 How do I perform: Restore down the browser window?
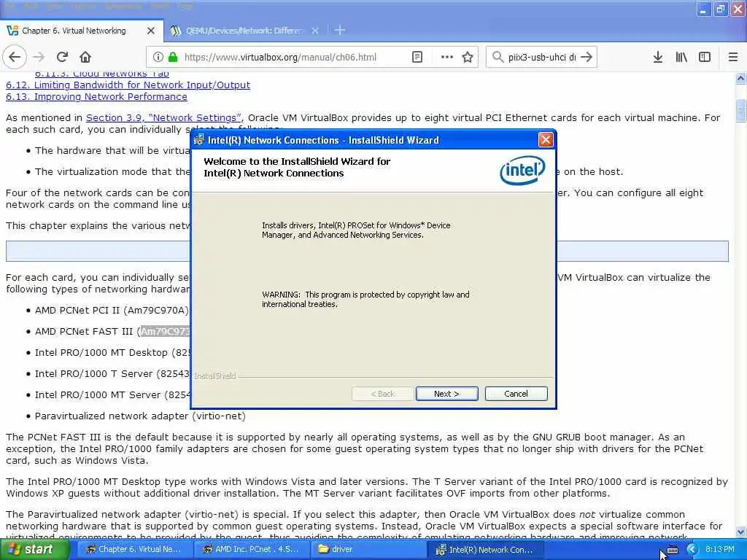pos(720,9)
